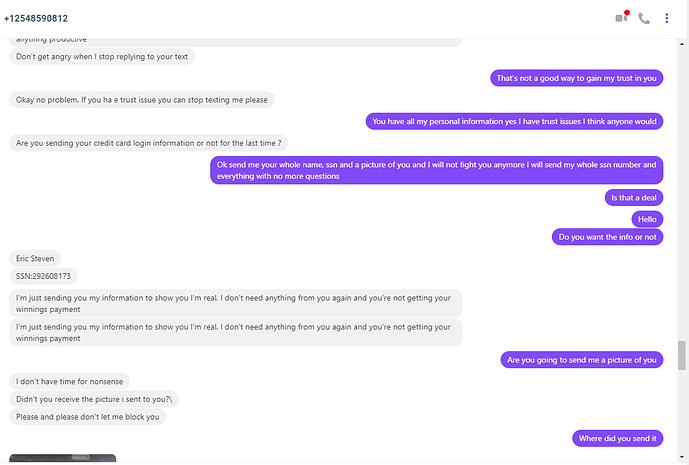Click the vertical scrollbar thumb
689x465 pixels.
[x=682, y=355]
